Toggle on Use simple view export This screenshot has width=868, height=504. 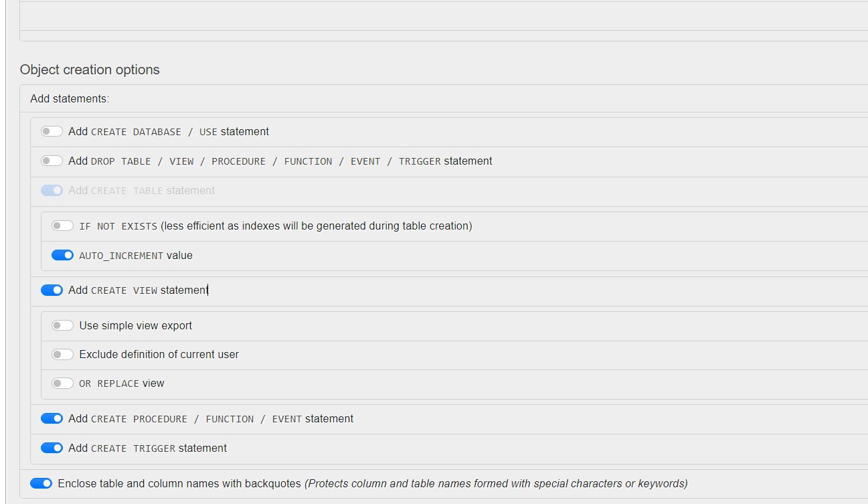point(62,326)
